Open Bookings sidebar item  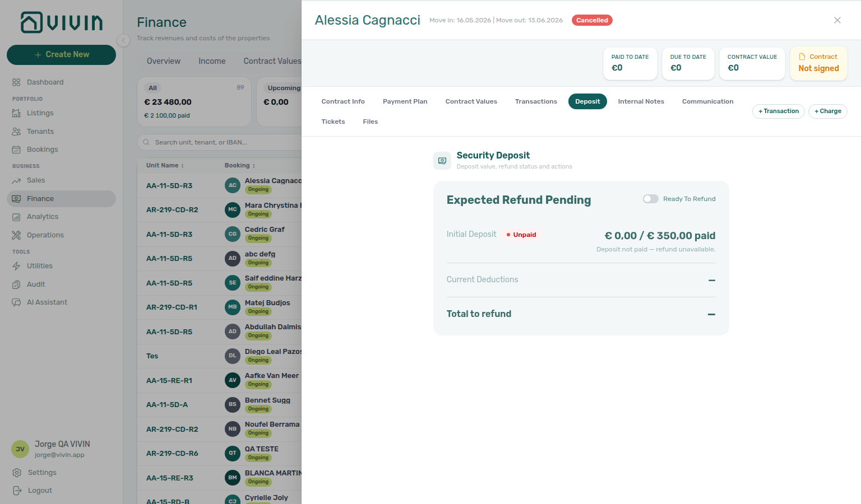(61, 150)
